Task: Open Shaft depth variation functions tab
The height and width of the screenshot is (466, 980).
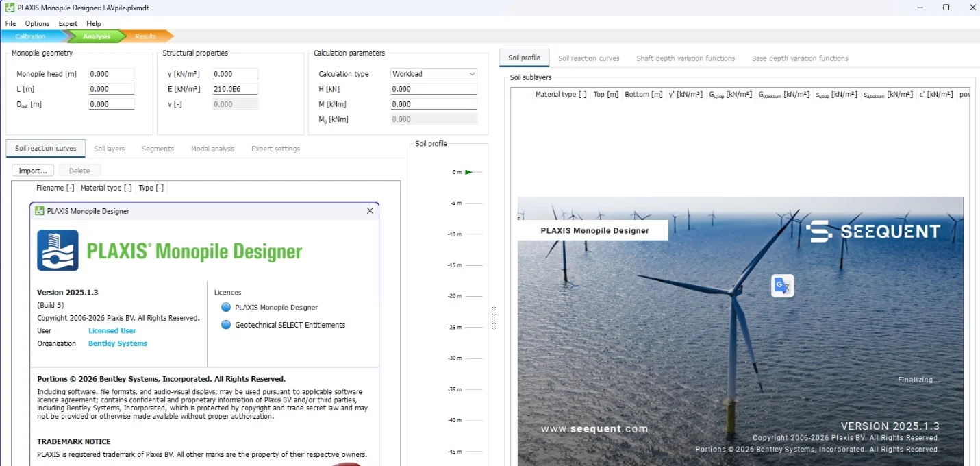Action: tap(686, 58)
